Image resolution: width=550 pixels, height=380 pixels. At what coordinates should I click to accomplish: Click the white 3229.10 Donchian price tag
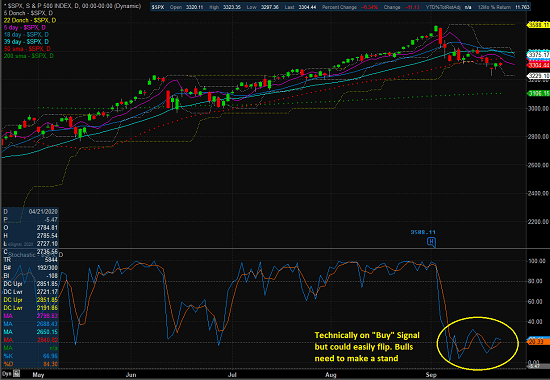point(538,76)
